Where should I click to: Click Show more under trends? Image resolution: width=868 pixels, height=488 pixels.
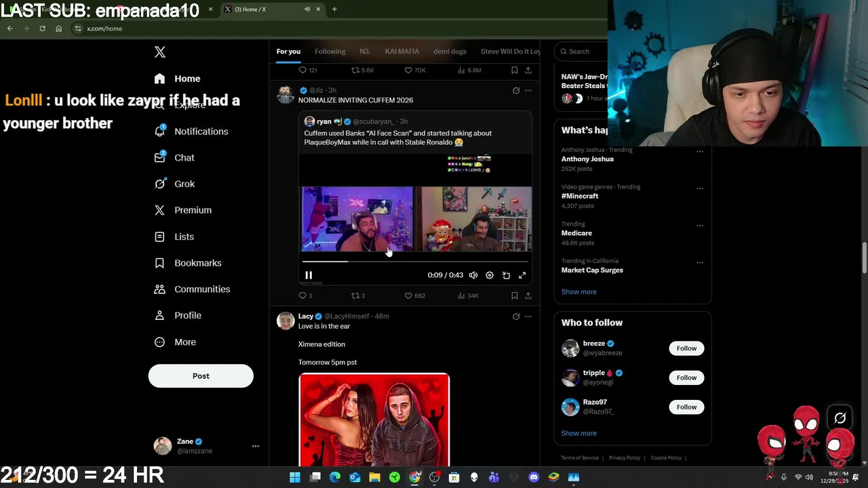pyautogui.click(x=579, y=292)
